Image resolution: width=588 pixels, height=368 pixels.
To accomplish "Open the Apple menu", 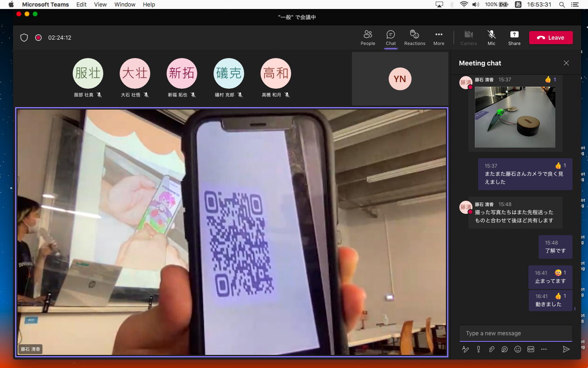I will pos(11,4).
